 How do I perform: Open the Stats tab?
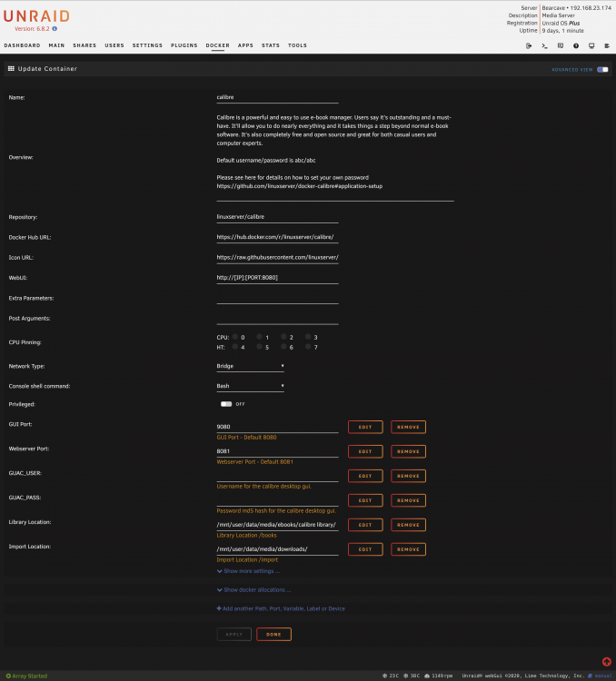pos(271,45)
